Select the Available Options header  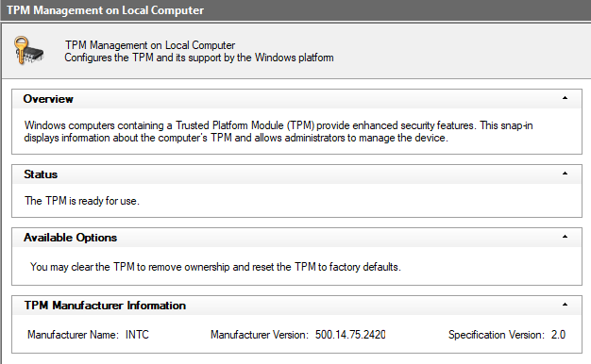(x=70, y=238)
